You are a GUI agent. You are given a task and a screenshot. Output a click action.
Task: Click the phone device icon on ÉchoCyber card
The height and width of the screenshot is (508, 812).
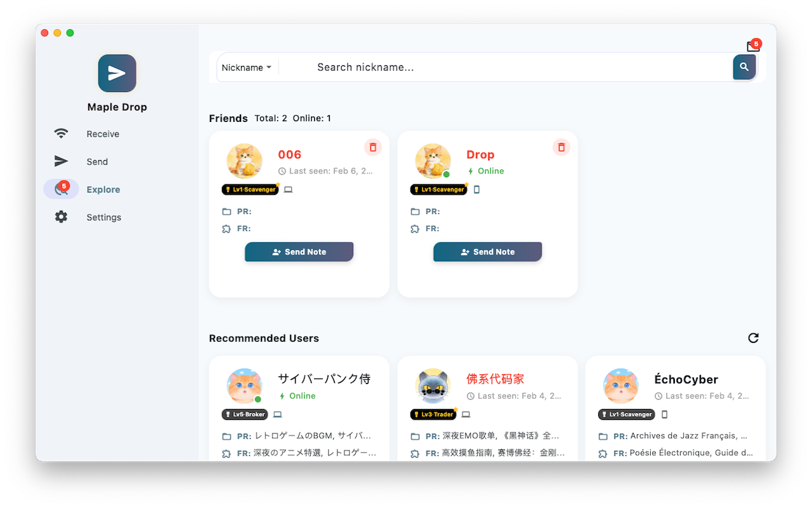[x=665, y=414]
